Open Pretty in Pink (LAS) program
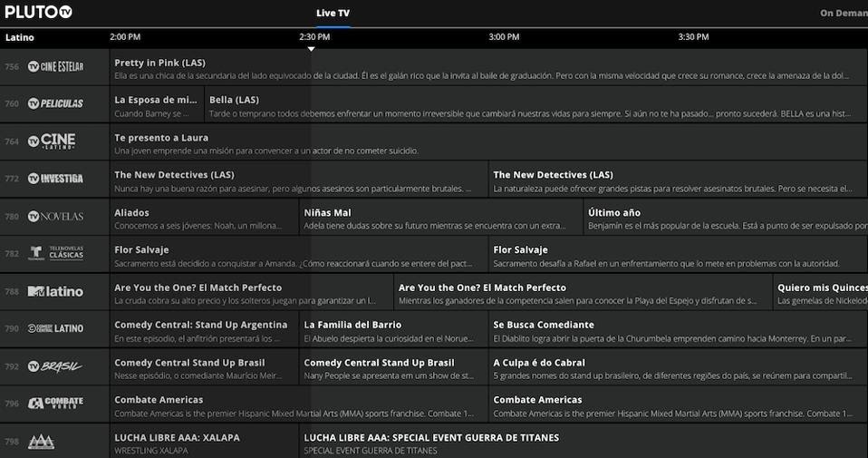Screen dimensions: 868x458 [x=488, y=67]
